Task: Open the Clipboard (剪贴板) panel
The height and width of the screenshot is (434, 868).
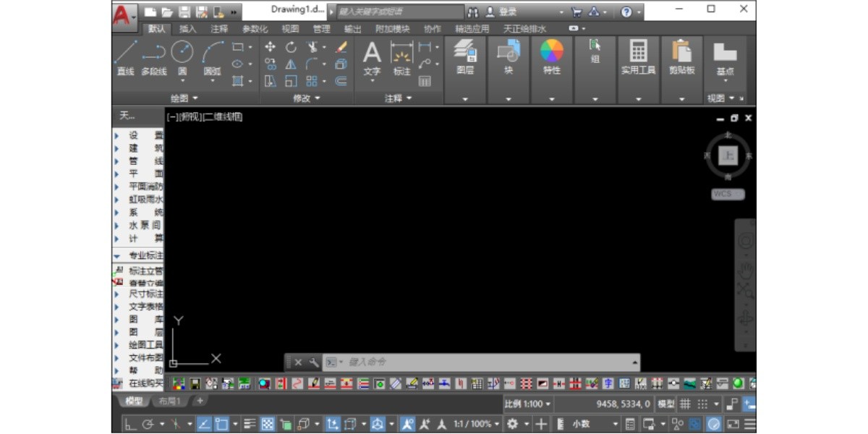Action: (681, 58)
